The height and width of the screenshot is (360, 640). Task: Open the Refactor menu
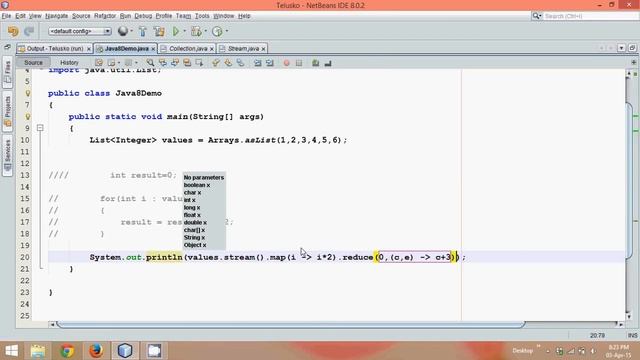[105, 16]
